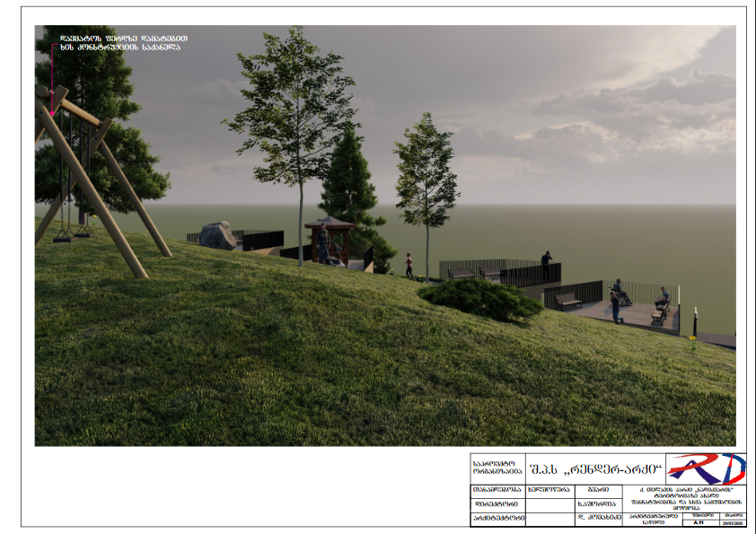The image size is (756, 534).
Task: Click the yellow flower near the deck
Action: tap(691, 338)
